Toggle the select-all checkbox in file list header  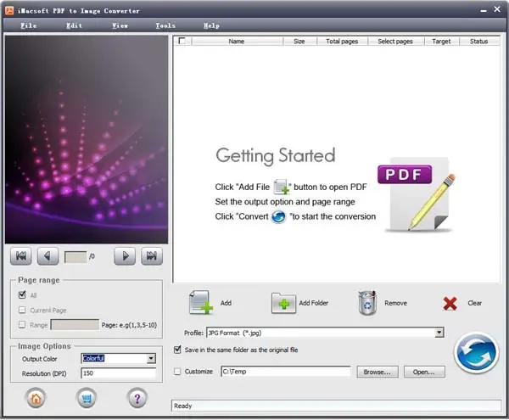[x=182, y=41]
